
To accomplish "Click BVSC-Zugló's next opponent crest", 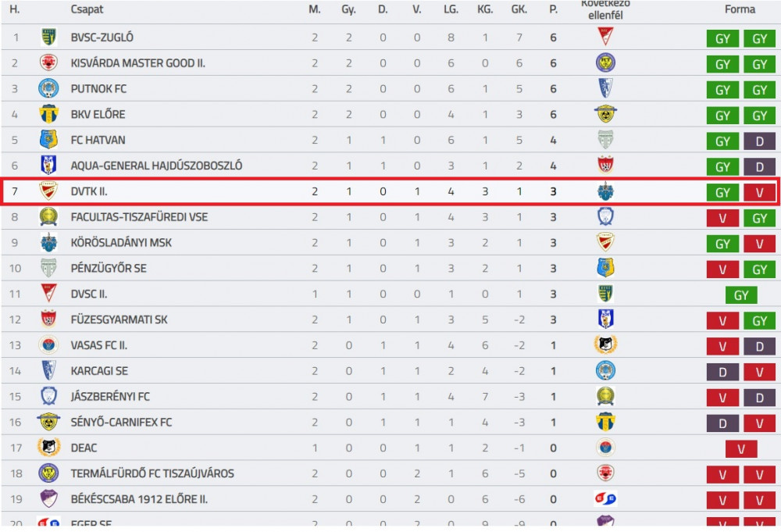I will point(605,37).
